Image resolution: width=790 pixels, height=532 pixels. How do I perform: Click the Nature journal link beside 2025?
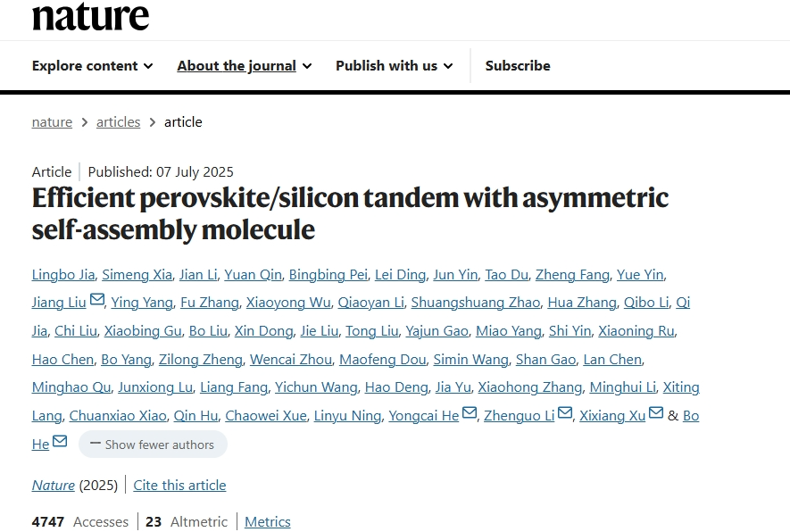54,486
